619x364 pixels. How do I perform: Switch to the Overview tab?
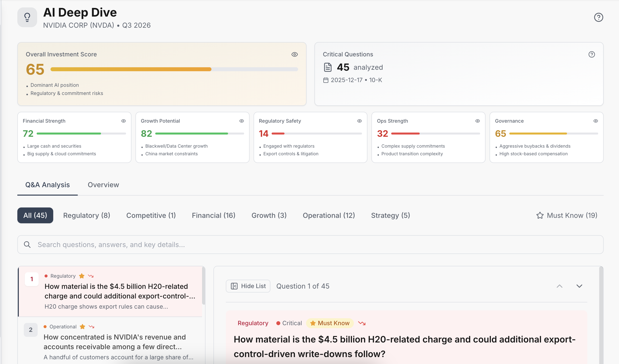pos(103,185)
